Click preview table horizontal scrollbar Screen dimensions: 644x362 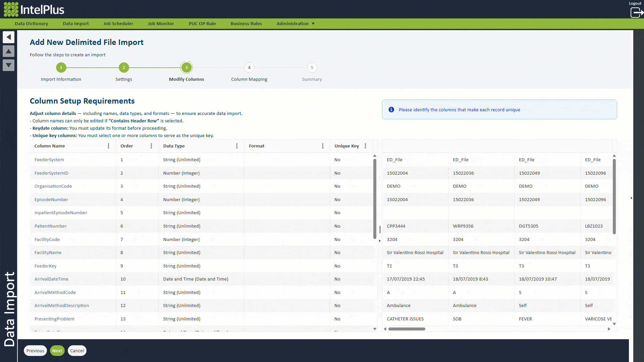[x=407, y=329]
